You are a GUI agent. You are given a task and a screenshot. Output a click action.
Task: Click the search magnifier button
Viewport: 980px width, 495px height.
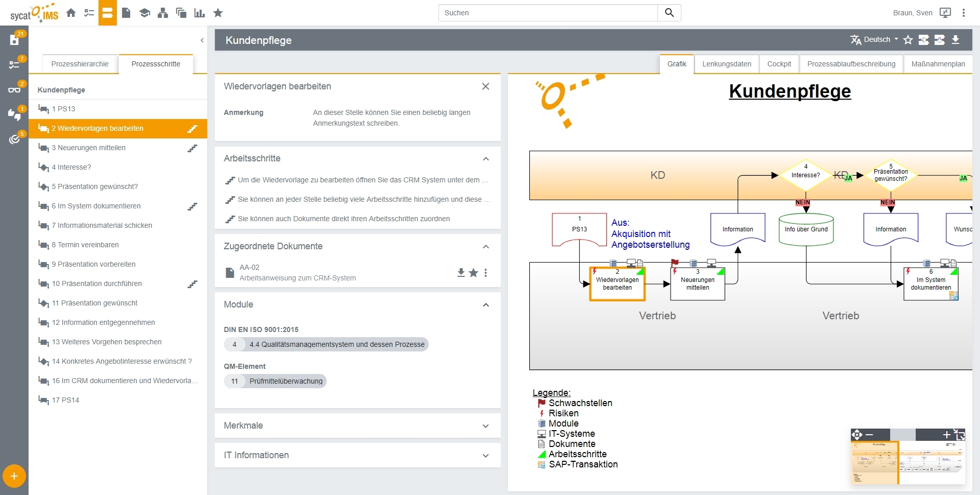(x=669, y=13)
